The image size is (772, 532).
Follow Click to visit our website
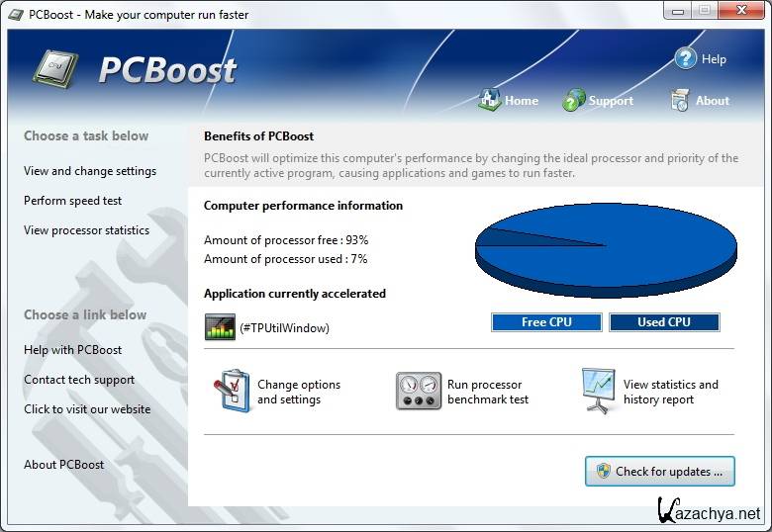tap(87, 409)
